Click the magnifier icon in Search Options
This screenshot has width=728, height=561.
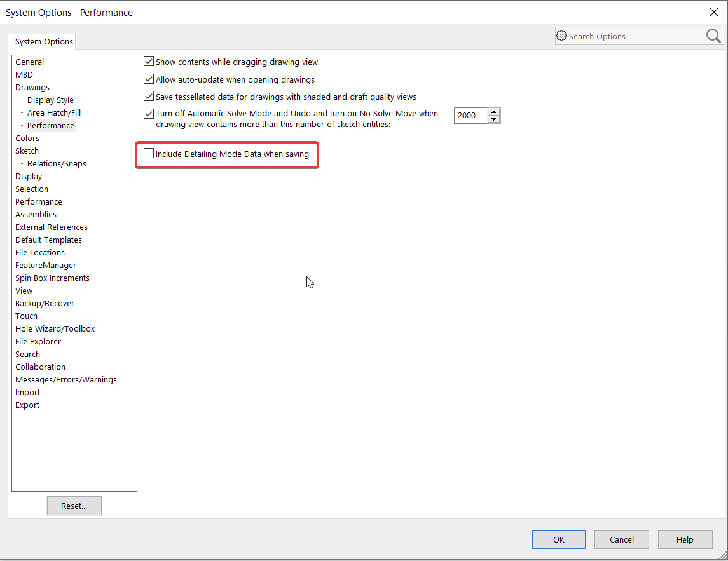[x=713, y=36]
